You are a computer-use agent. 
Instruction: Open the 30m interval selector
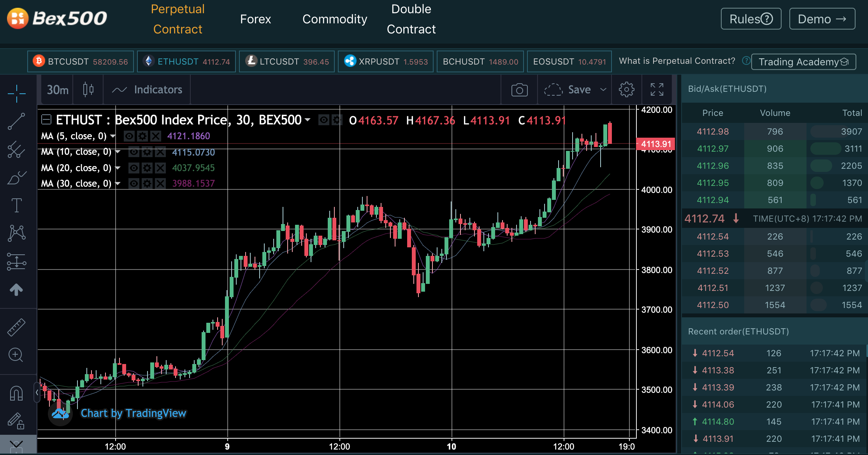pos(58,89)
